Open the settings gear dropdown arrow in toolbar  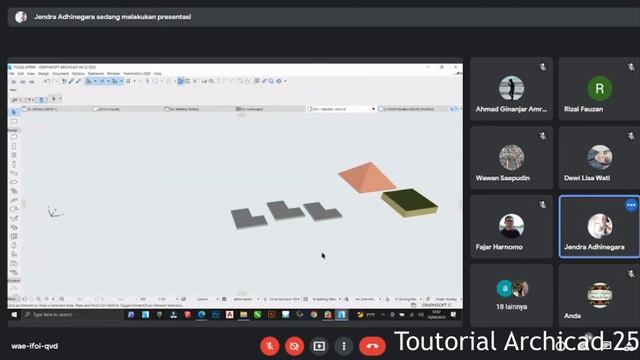pyautogui.click(x=285, y=81)
